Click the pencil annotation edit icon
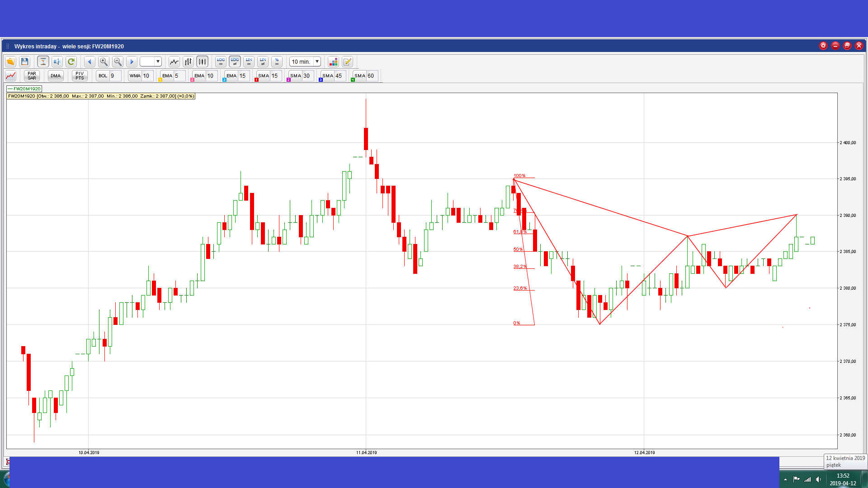Image resolution: width=868 pixels, height=488 pixels. pyautogui.click(x=347, y=61)
